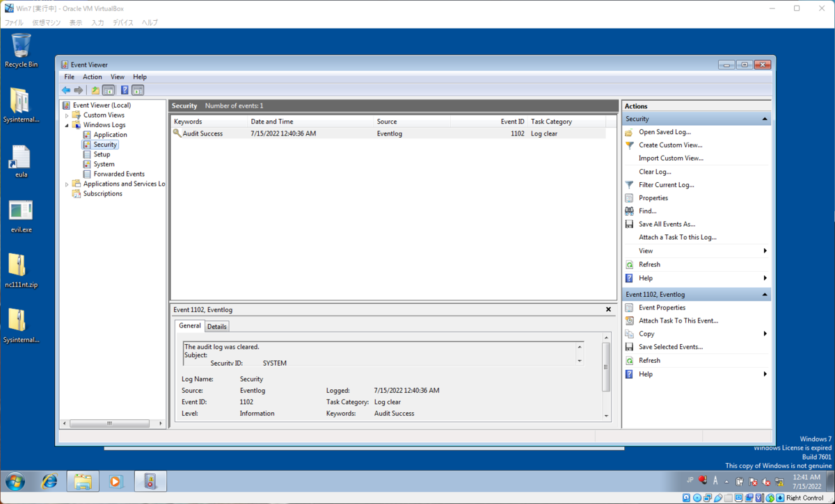Collapse the Security actions section

pyautogui.click(x=765, y=119)
